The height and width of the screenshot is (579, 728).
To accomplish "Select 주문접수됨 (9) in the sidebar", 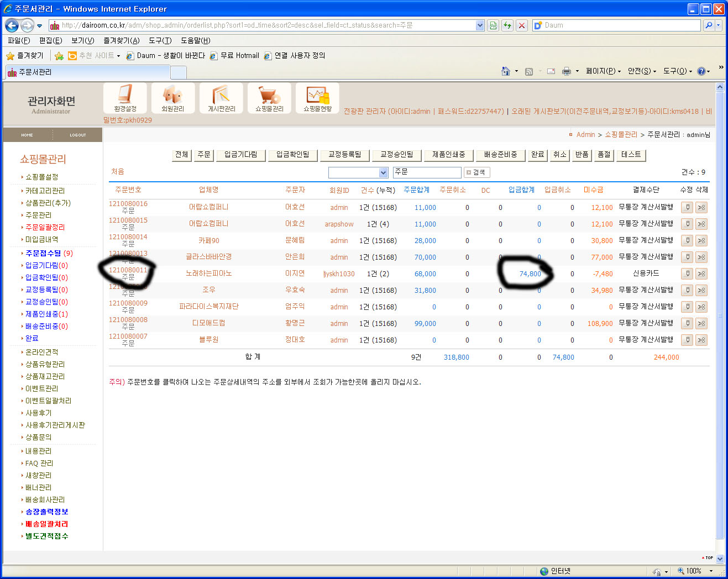I will tap(49, 253).
